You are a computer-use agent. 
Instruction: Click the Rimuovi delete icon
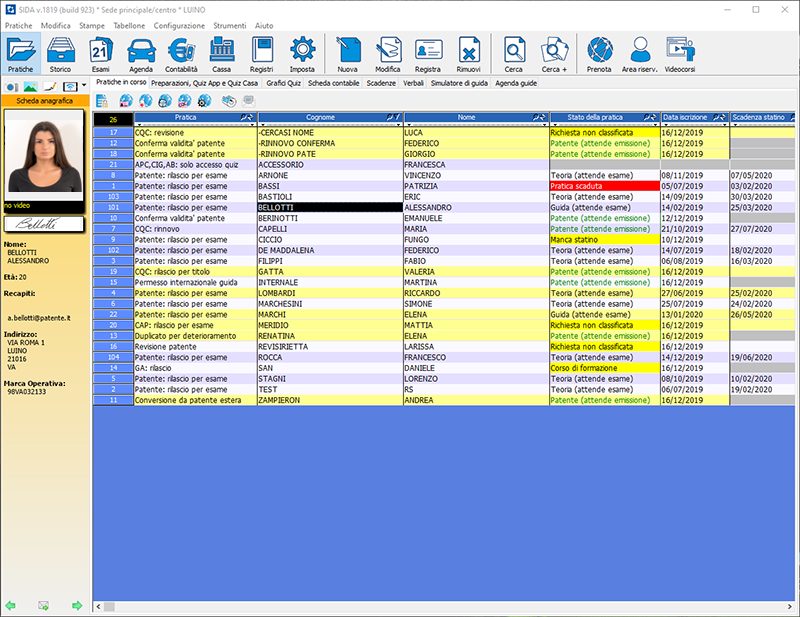(468, 55)
